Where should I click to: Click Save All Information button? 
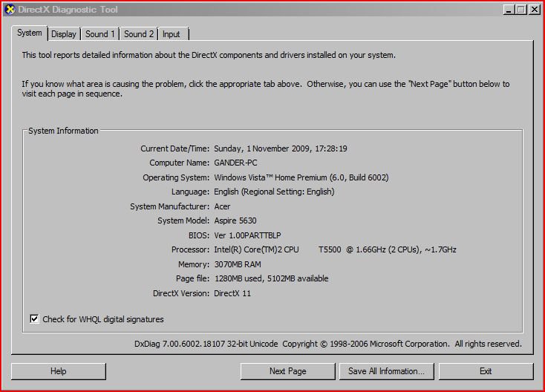(x=387, y=371)
